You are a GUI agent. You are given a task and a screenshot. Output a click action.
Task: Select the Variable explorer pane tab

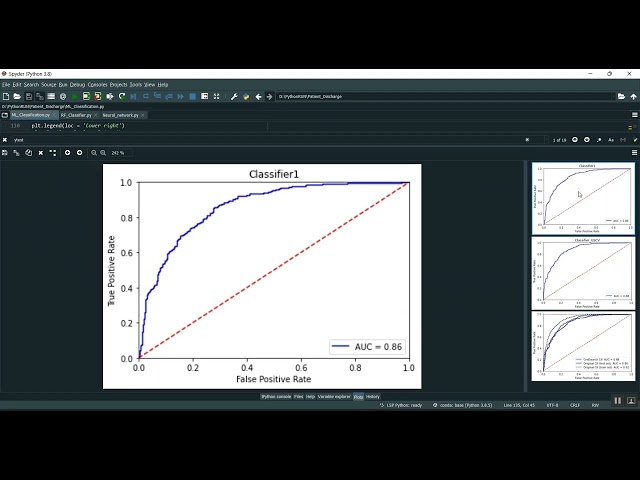click(x=334, y=396)
